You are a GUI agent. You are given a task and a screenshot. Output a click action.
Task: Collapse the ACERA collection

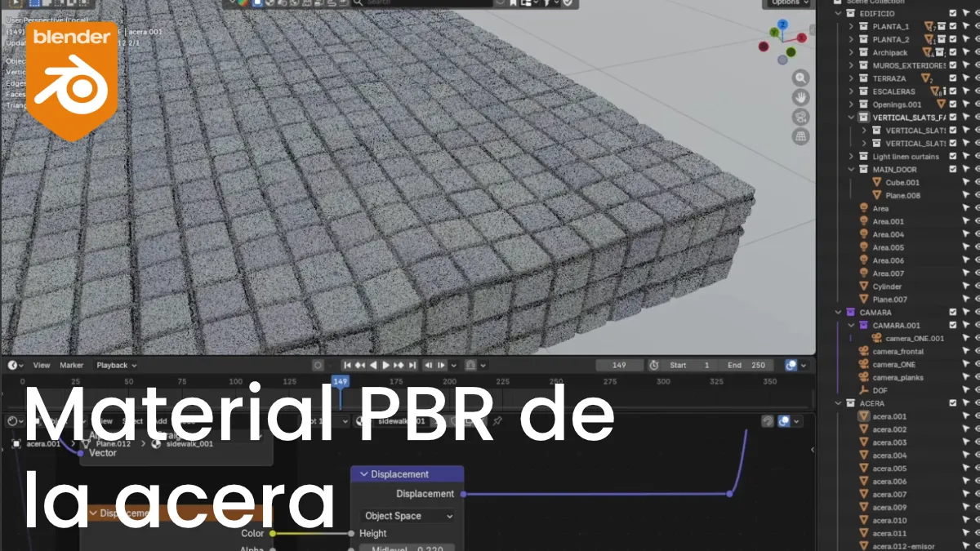pyautogui.click(x=838, y=403)
